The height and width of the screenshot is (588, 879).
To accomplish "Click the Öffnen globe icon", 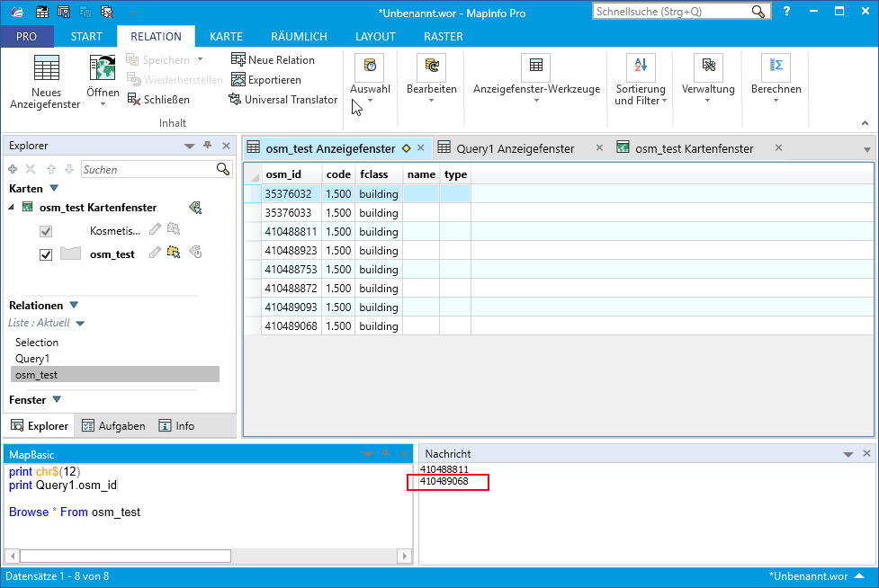I will pos(103,68).
